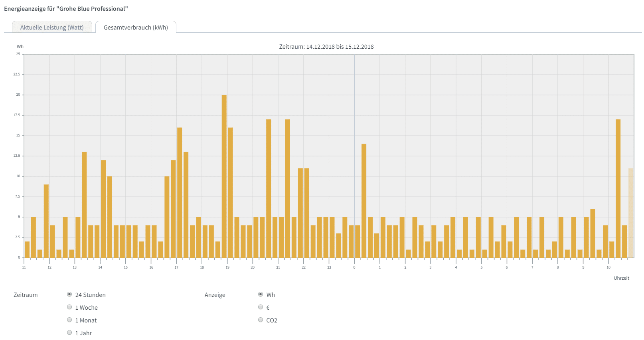This screenshot has width=644, height=340.
Task: Click the 'Zeitraum' label beside time range options
Action: [26, 295]
